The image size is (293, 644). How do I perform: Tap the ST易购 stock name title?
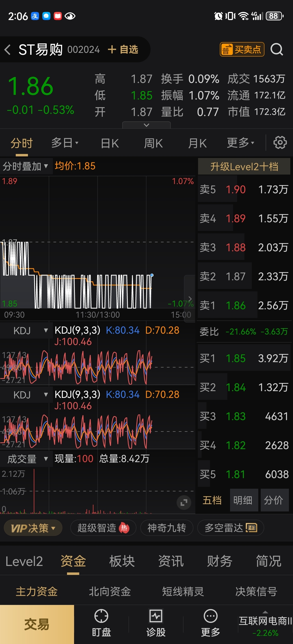pos(41,50)
